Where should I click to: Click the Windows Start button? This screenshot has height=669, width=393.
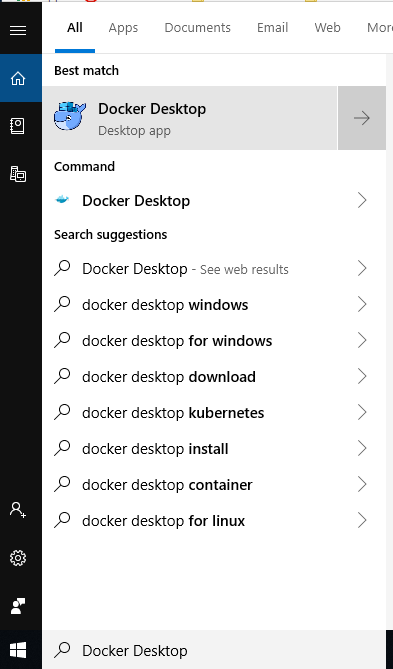point(18,650)
